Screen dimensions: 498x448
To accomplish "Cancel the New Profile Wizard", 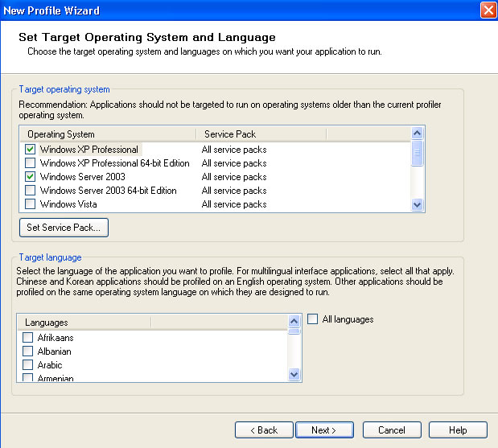I will tap(392, 430).
